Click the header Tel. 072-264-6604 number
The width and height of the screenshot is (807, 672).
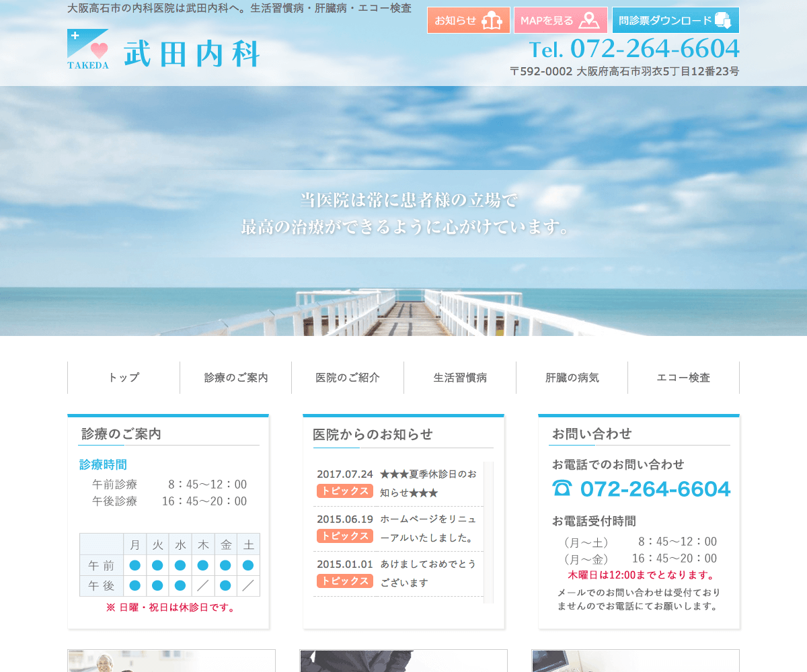pos(634,49)
